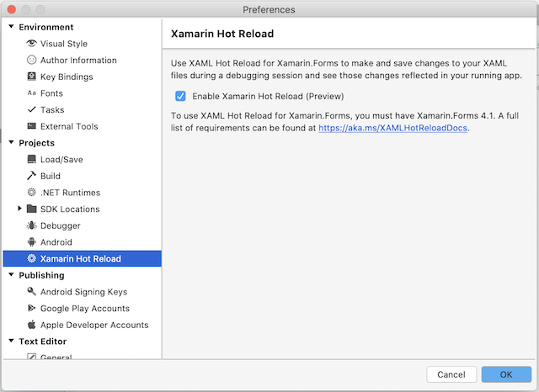
Task: Select the Android Signing Keys key icon
Action: click(x=31, y=291)
